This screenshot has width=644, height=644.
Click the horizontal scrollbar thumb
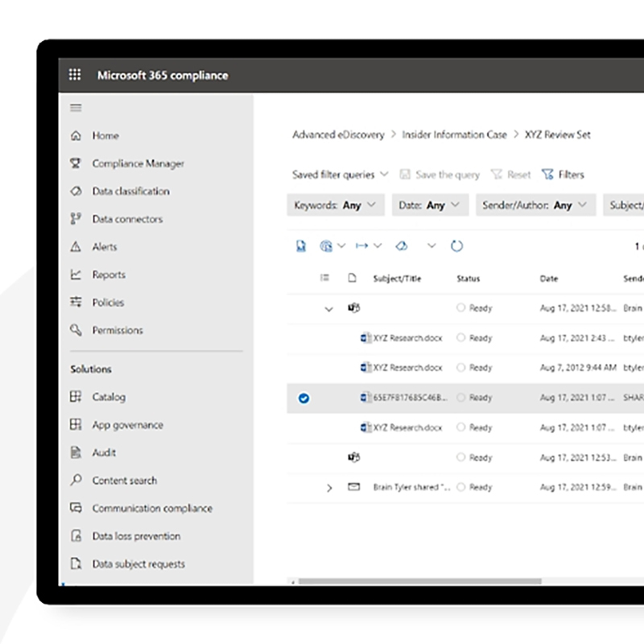[x=419, y=581]
